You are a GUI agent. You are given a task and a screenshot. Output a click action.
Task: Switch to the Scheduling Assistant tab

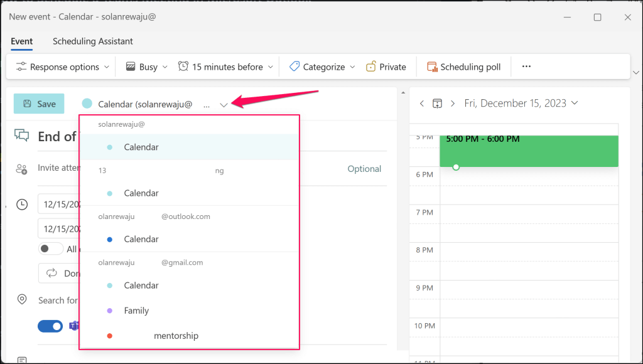click(x=92, y=41)
